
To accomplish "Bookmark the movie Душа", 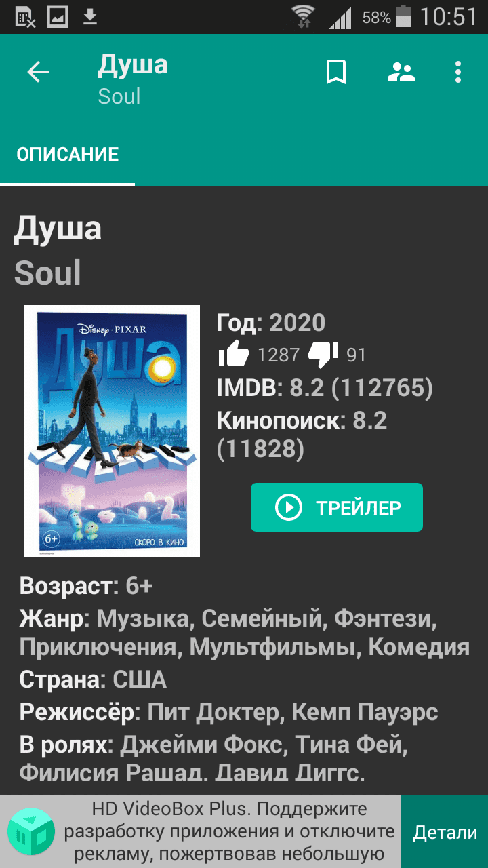I will (336, 72).
